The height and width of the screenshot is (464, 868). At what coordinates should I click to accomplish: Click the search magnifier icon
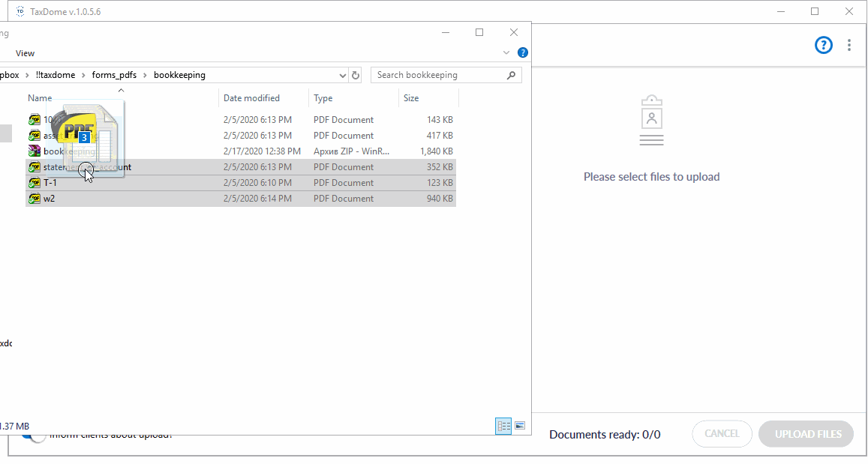click(x=512, y=75)
